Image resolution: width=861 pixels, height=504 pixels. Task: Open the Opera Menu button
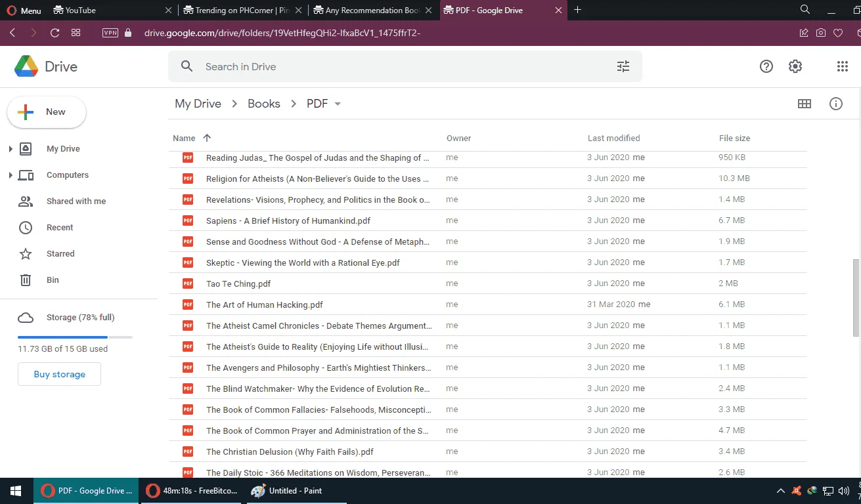tap(24, 10)
